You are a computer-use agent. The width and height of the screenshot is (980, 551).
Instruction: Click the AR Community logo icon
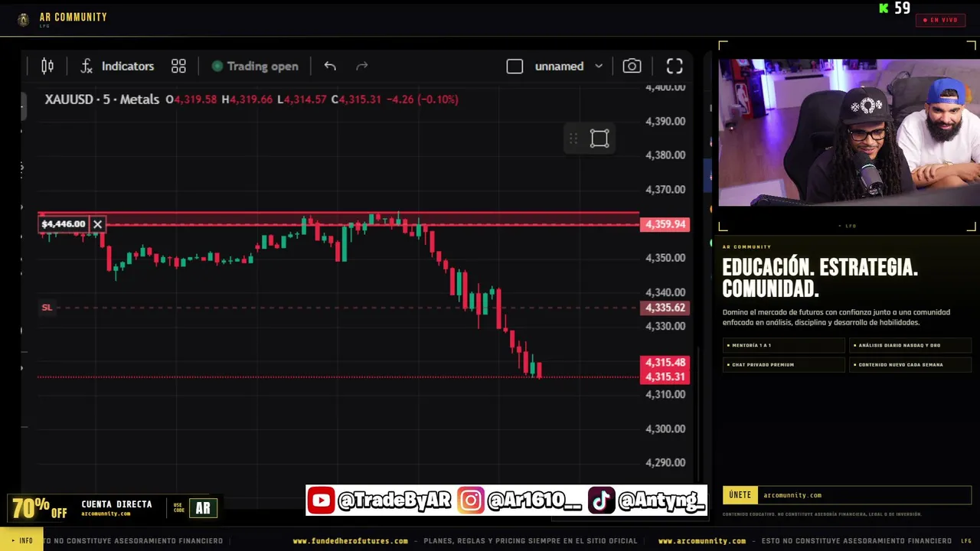(x=23, y=20)
